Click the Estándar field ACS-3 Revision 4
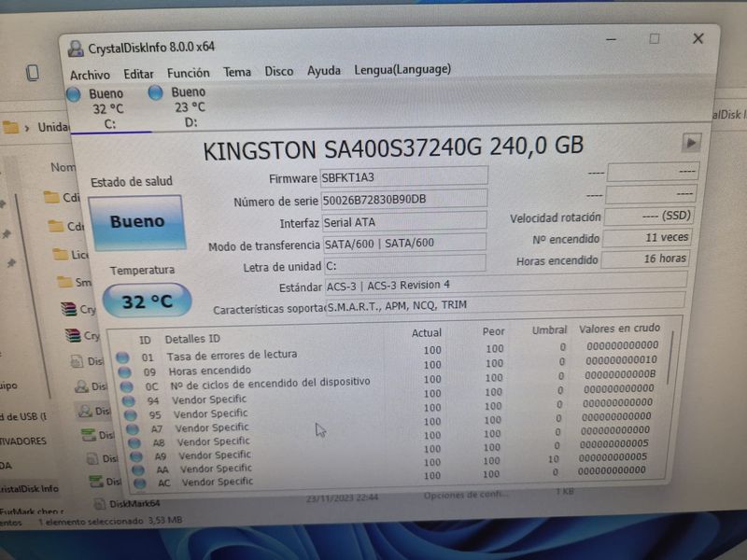 click(505, 284)
